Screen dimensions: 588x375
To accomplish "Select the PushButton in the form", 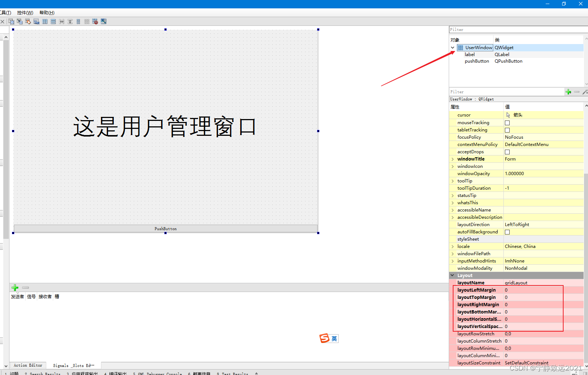I will [x=165, y=229].
